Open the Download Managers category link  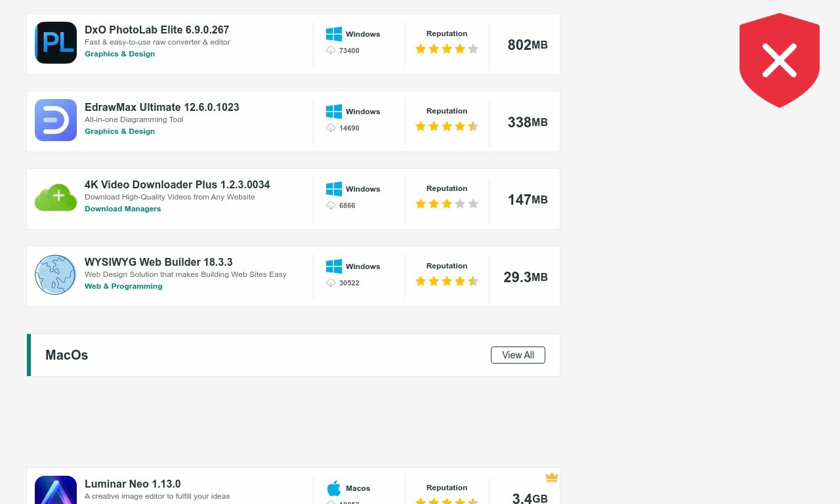pos(123,209)
